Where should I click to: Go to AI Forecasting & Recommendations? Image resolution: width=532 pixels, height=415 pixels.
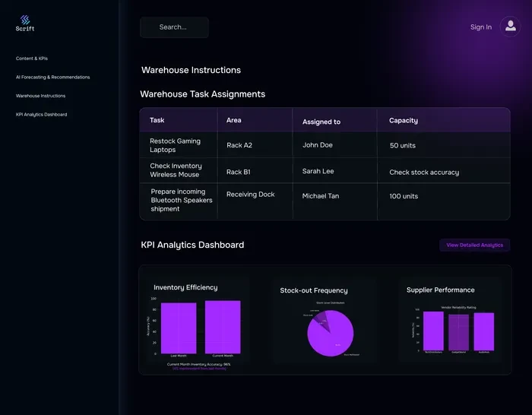tap(52, 77)
